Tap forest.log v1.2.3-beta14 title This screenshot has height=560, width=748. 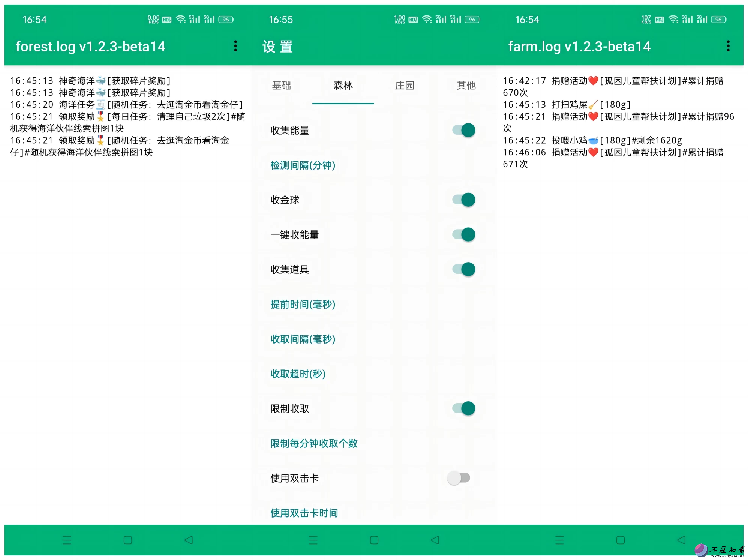pos(90,47)
